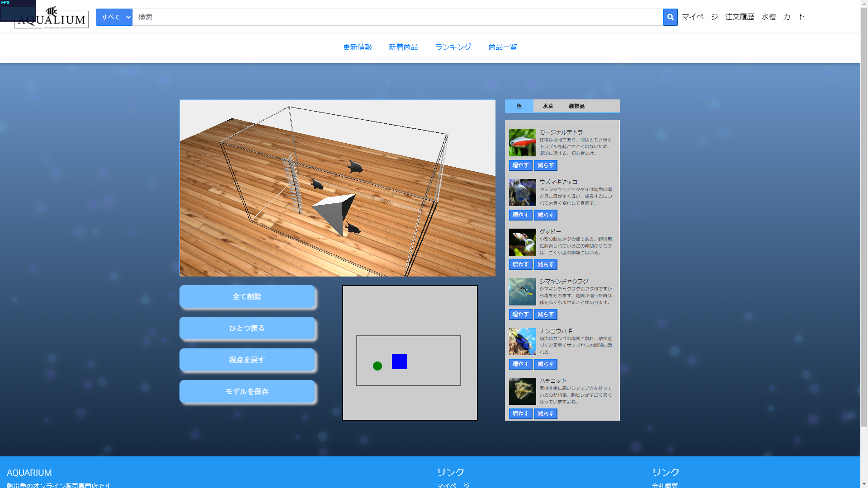Click the モデルを保存 button
Image resolution: width=868 pixels, height=488 pixels.
[x=247, y=392]
